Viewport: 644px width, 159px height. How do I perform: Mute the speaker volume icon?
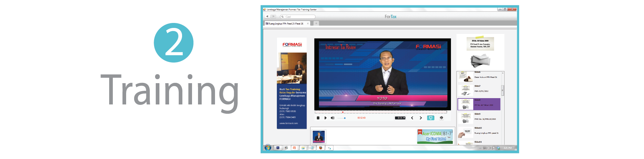pyautogui.click(x=332, y=118)
